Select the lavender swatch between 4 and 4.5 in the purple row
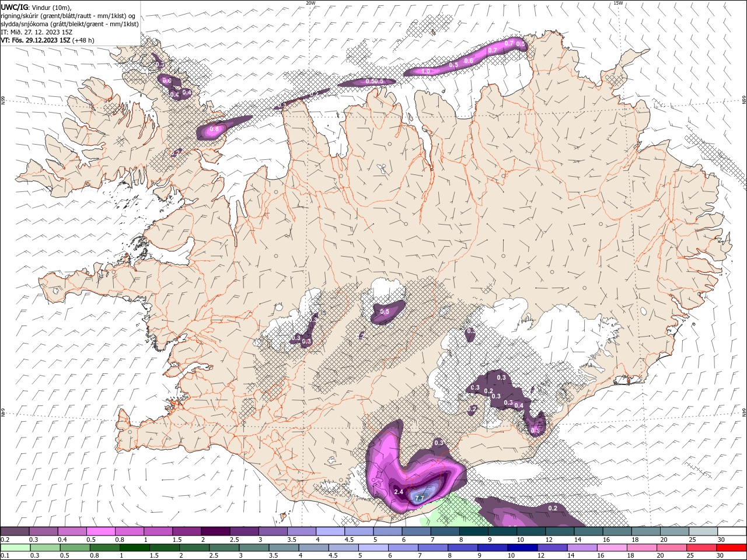This screenshot has height=560, width=747. (x=330, y=531)
